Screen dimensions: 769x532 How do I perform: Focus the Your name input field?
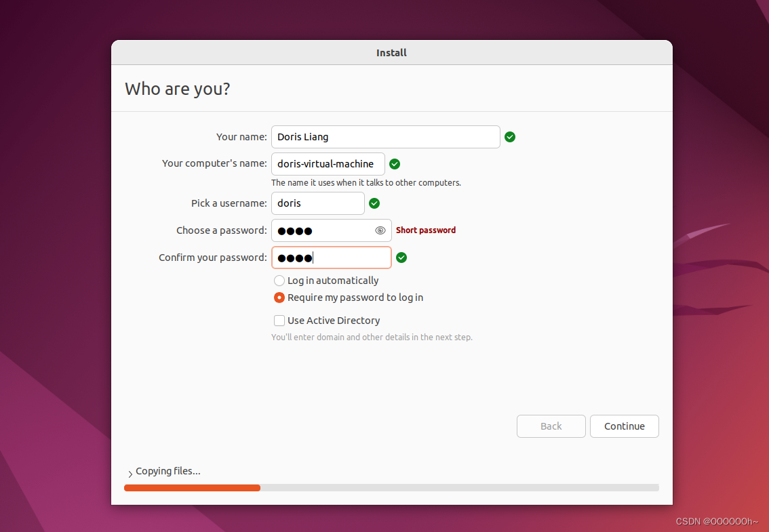[x=386, y=137]
